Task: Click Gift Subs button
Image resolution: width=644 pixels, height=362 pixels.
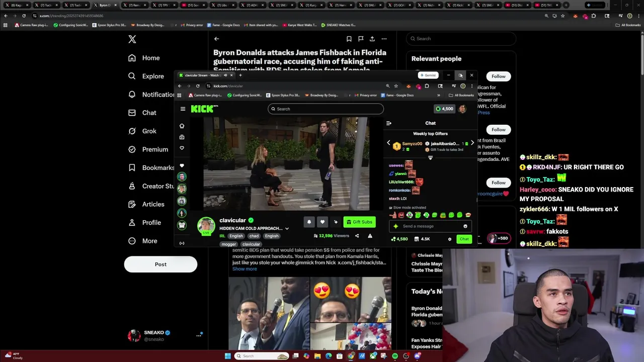Action: [x=359, y=222]
